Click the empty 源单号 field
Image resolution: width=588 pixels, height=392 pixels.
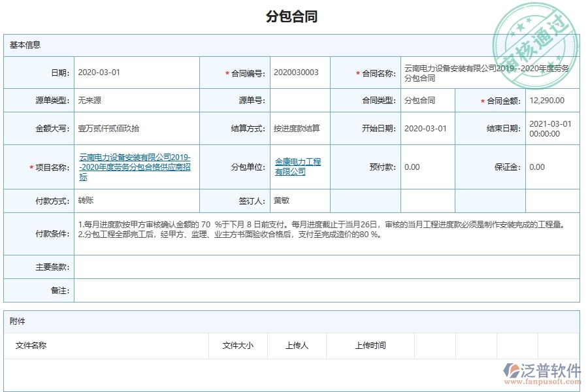click(x=299, y=101)
